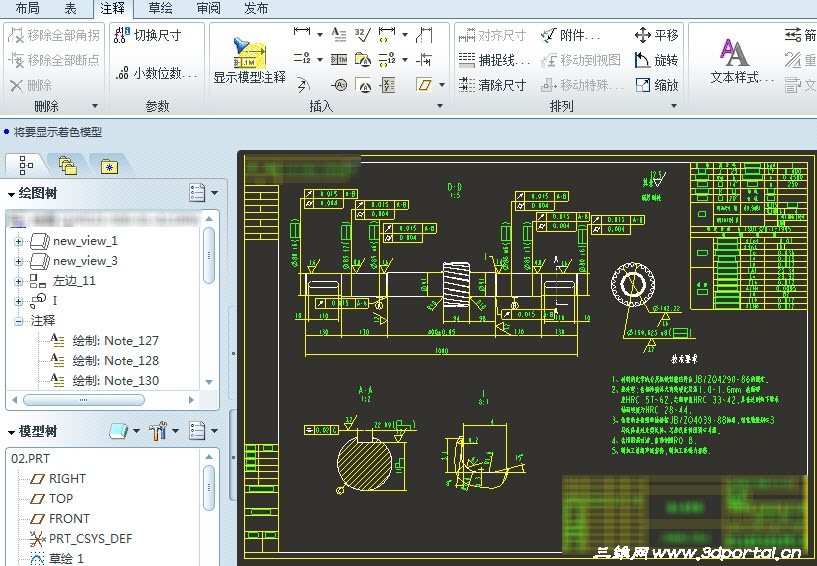Click Rotate (旋转) button
Screen dimensions: 817x566
point(656,60)
